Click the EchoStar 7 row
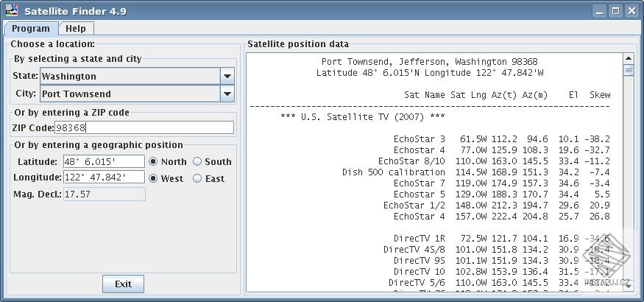This screenshot has width=644, height=302. (x=502, y=183)
